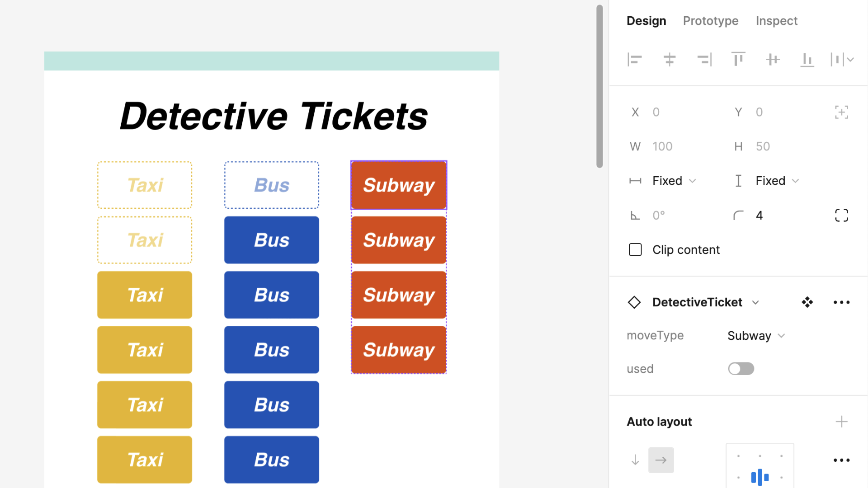Enable the Clip content checkbox
The height and width of the screenshot is (488, 868).
[x=635, y=249]
